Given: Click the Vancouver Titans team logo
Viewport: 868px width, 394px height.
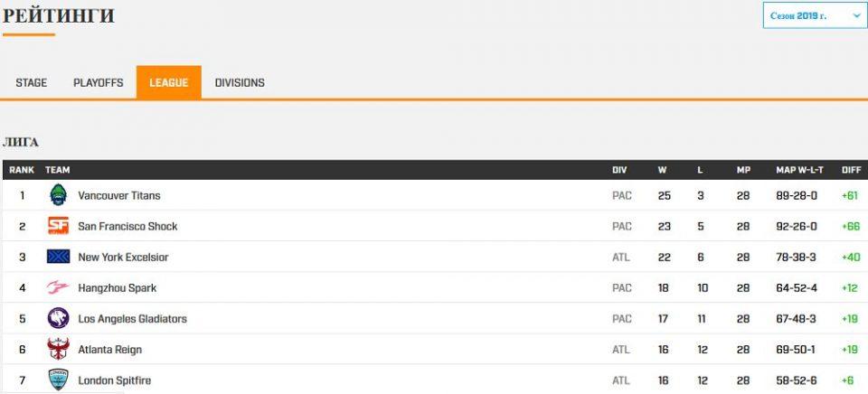Looking at the screenshot, I should coord(58,195).
